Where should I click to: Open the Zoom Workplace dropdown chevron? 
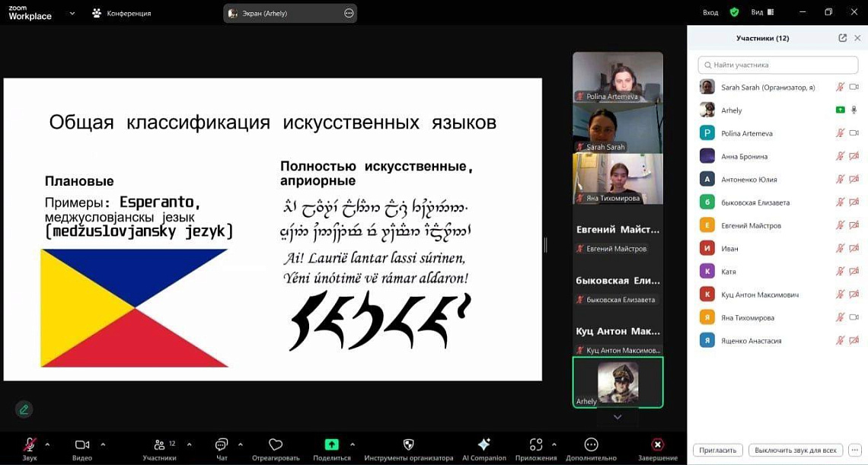click(x=72, y=13)
